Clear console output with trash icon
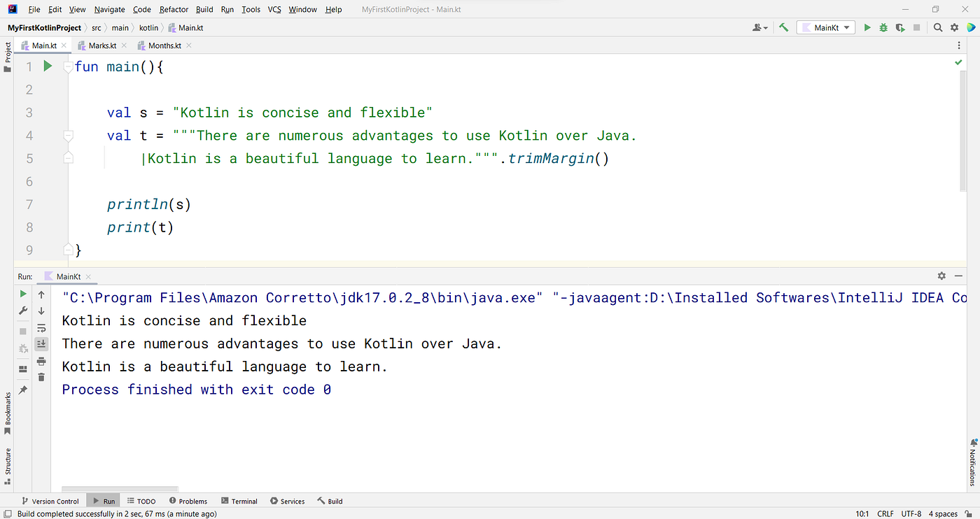 [x=41, y=377]
